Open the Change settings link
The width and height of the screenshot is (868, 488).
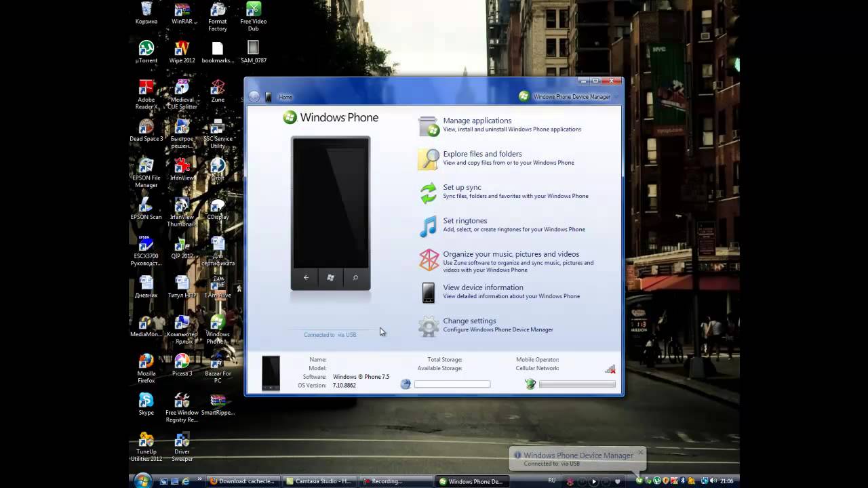[x=469, y=321]
